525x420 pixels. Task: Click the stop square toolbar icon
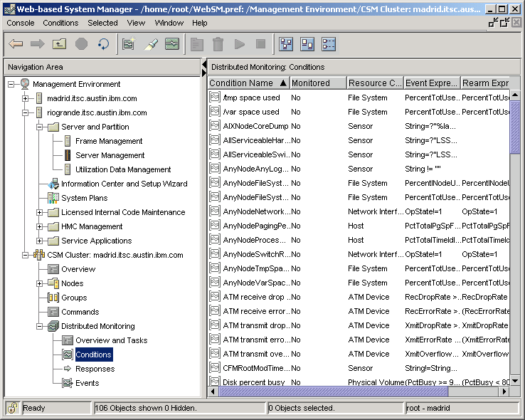tap(260, 44)
